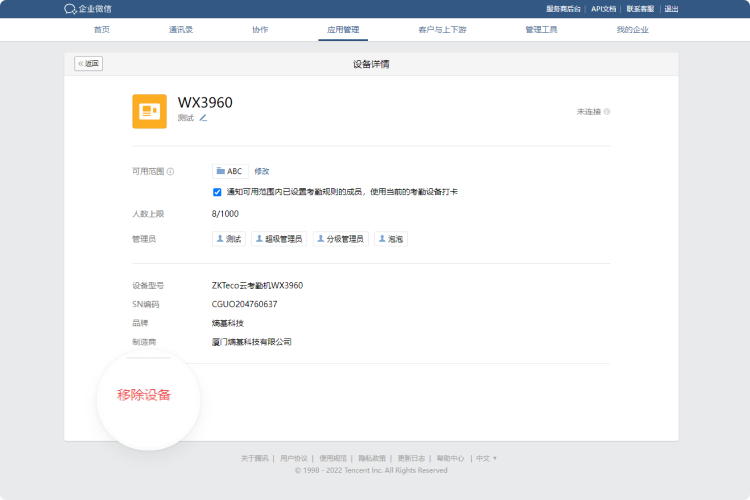Image resolution: width=750 pixels, height=500 pixels.
Task: Click the orange WX3960 device icon
Action: pyautogui.click(x=149, y=111)
